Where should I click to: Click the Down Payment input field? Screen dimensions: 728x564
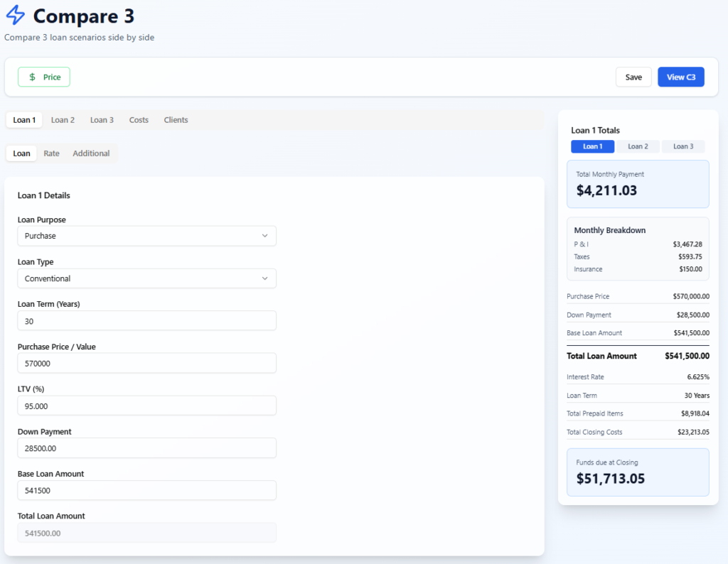click(146, 448)
